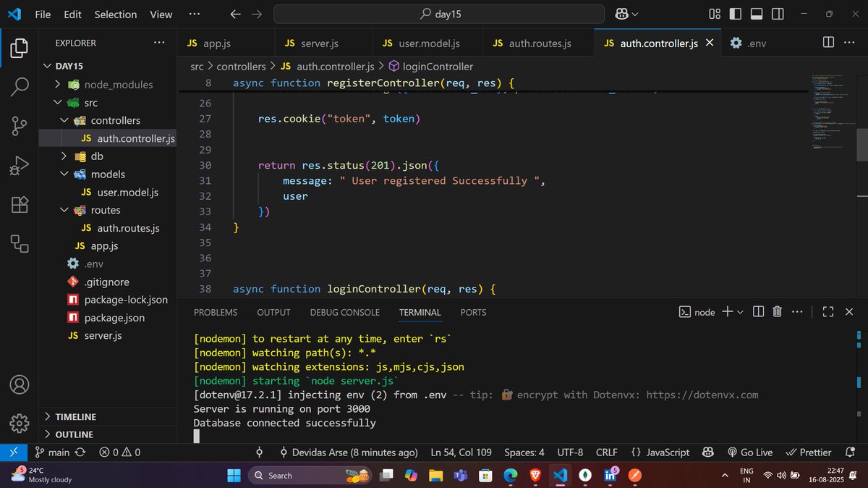Close the terminal panel

pos(850,311)
